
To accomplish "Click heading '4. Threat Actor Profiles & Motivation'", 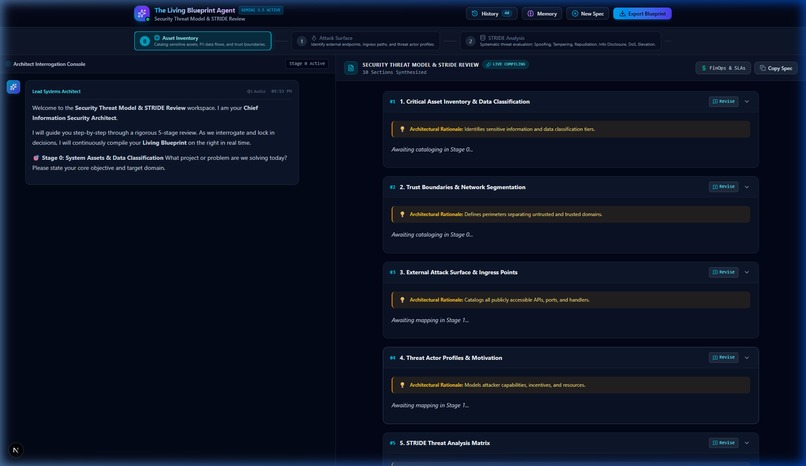I will click(x=451, y=358).
